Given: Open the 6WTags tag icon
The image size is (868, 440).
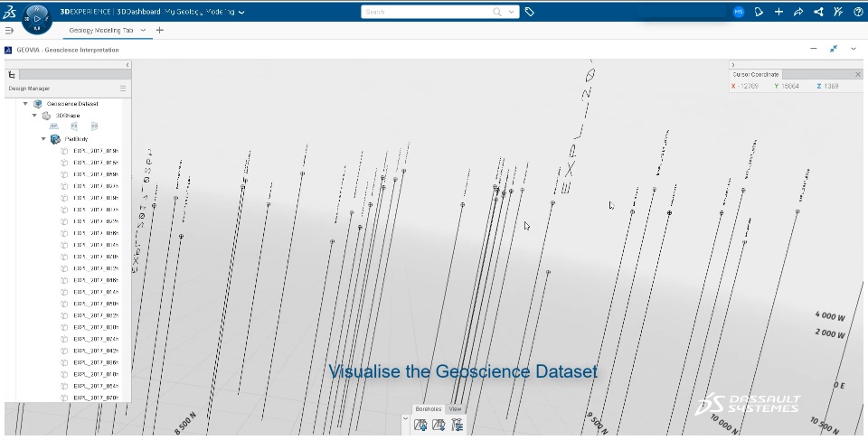Looking at the screenshot, I should coord(529,12).
